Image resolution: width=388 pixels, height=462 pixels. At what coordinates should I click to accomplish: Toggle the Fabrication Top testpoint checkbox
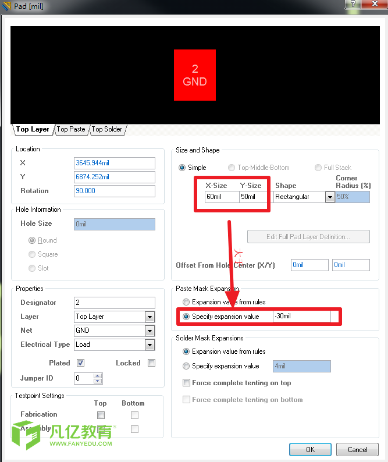pos(101,415)
